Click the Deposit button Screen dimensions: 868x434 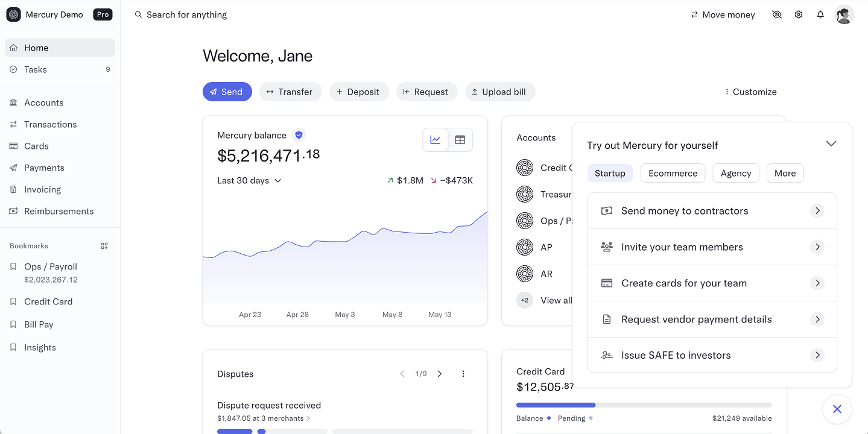tap(359, 92)
